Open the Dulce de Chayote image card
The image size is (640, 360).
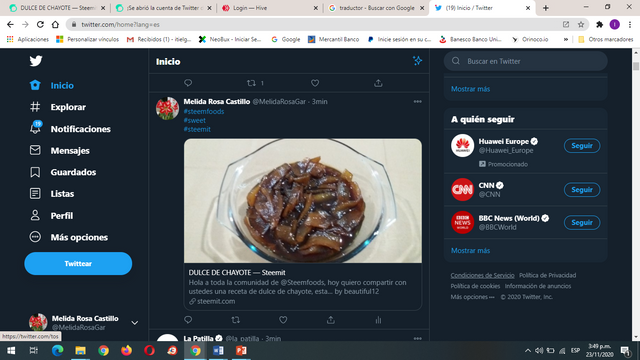pyautogui.click(x=302, y=201)
